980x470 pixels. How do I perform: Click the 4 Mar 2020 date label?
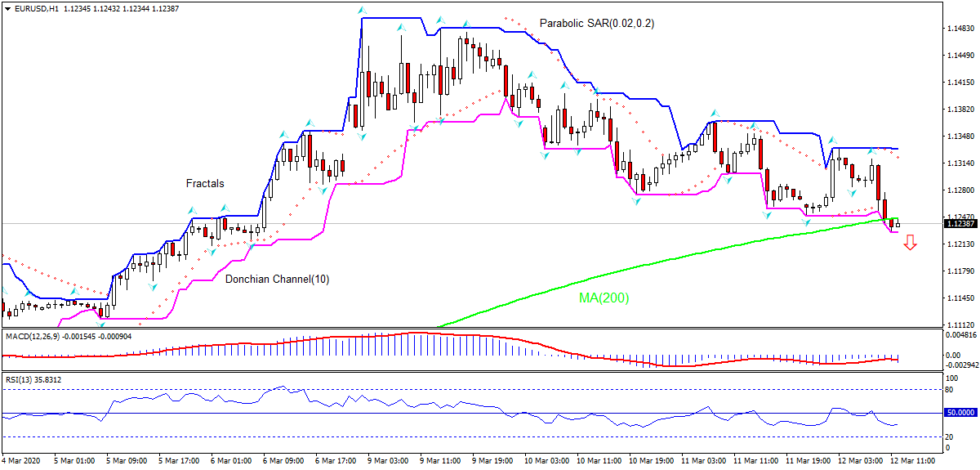tap(24, 461)
